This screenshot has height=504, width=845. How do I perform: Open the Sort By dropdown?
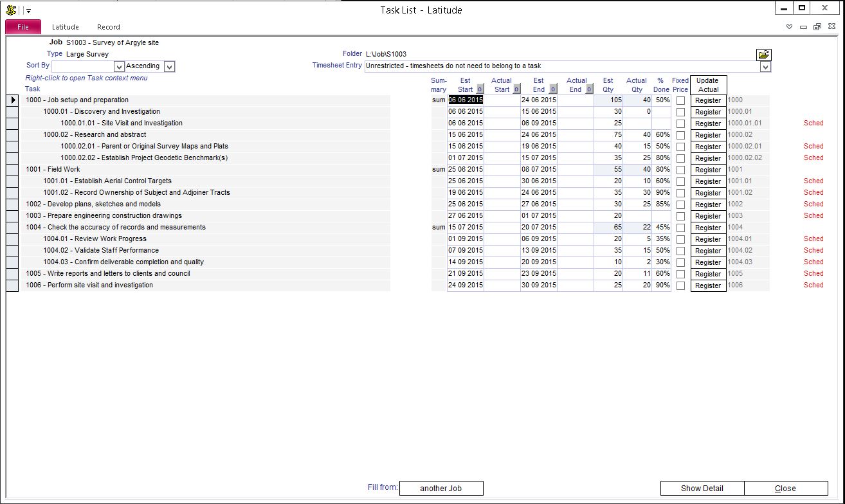119,66
